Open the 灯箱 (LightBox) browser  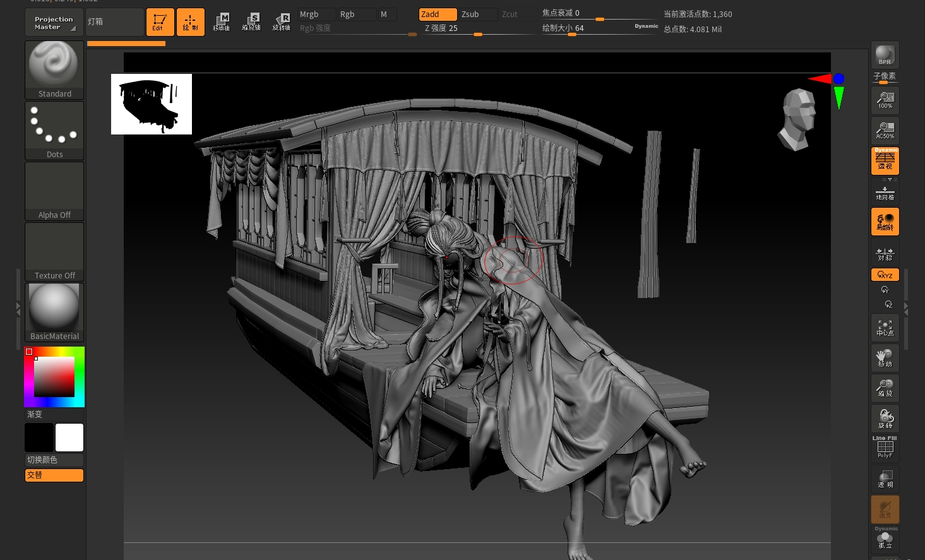(x=115, y=22)
